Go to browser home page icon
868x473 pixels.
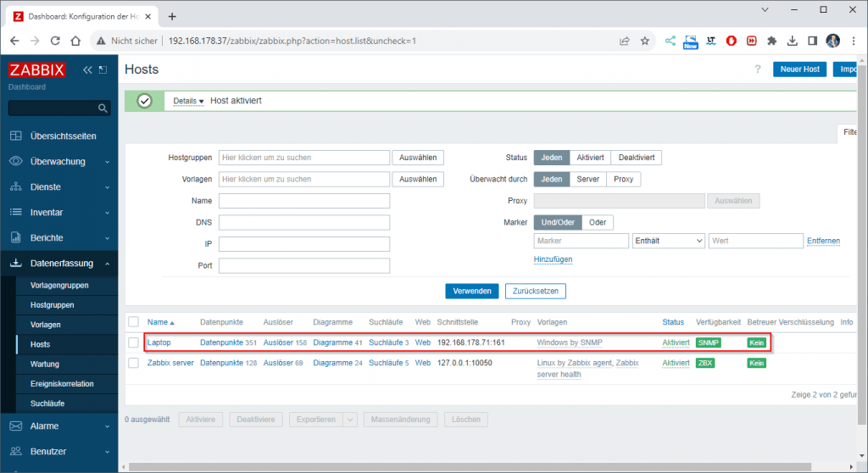click(x=75, y=41)
